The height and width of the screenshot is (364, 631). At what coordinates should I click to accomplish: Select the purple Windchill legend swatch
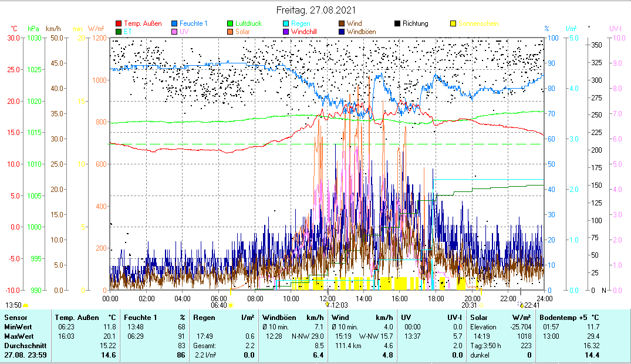pyautogui.click(x=286, y=32)
